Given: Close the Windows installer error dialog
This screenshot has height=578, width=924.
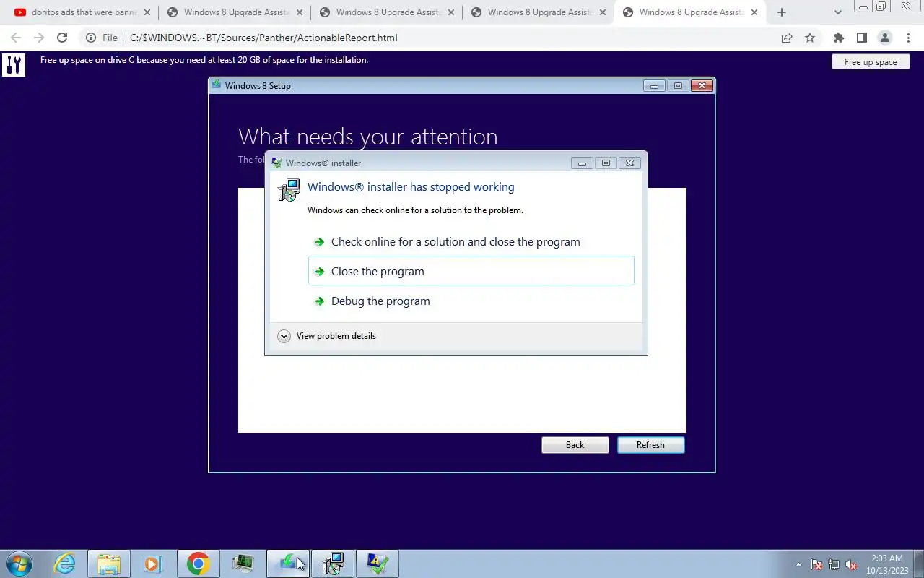Looking at the screenshot, I should [x=629, y=163].
